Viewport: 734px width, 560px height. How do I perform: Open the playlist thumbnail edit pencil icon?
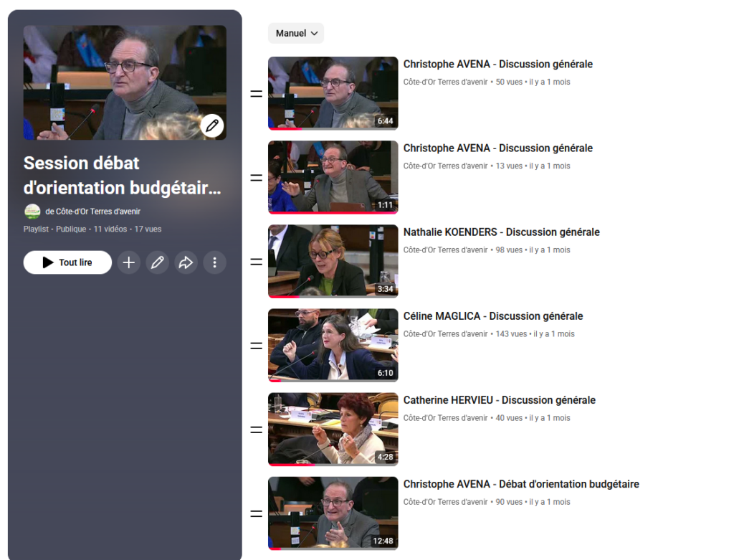[212, 125]
